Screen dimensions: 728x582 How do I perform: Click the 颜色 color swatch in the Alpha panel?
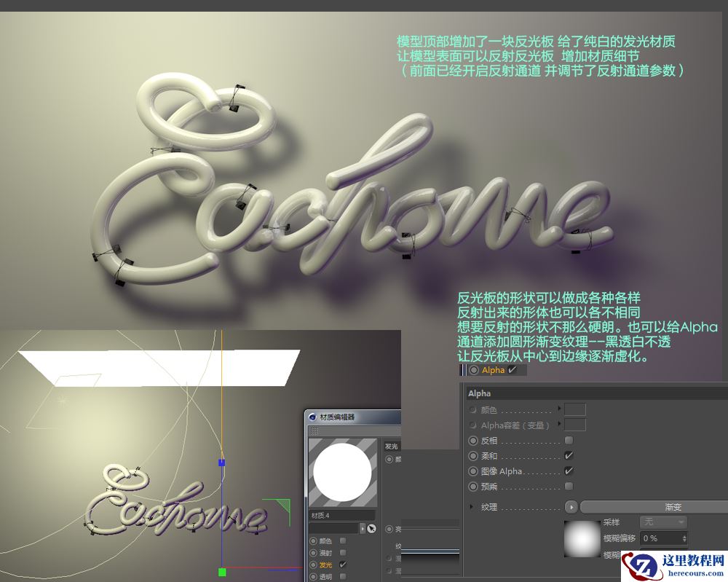574,409
